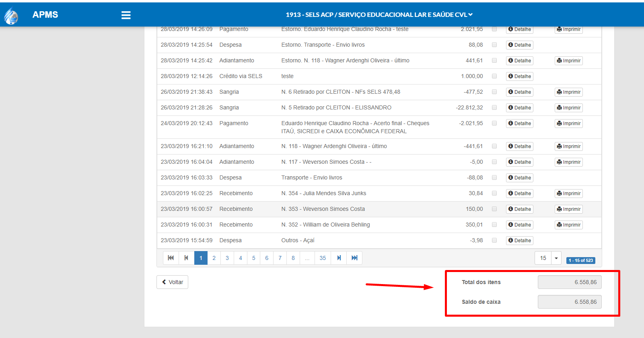
Task: Open Detalhe for Eduardo Henrique Acerto final
Action: coord(520,124)
